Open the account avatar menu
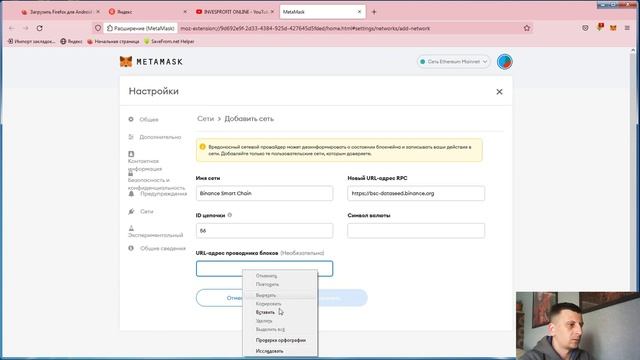640x360 pixels. coord(504,62)
